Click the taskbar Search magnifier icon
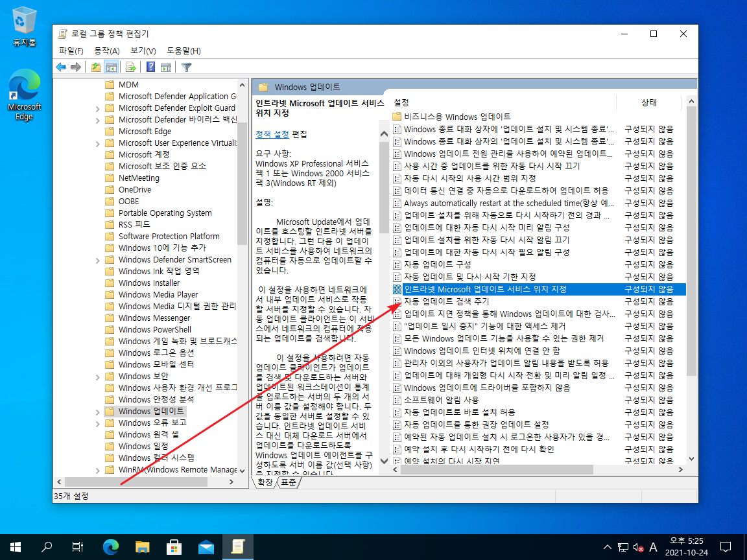 (46, 547)
